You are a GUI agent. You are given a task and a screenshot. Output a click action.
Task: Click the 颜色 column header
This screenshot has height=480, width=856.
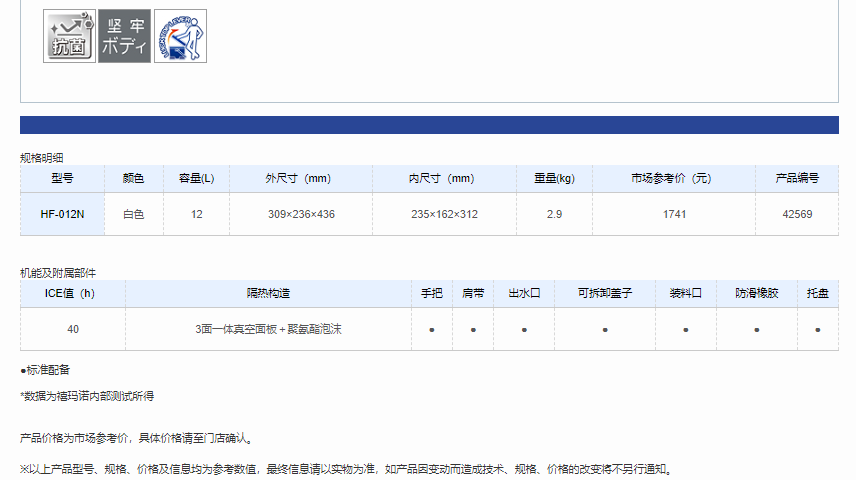[x=133, y=178]
